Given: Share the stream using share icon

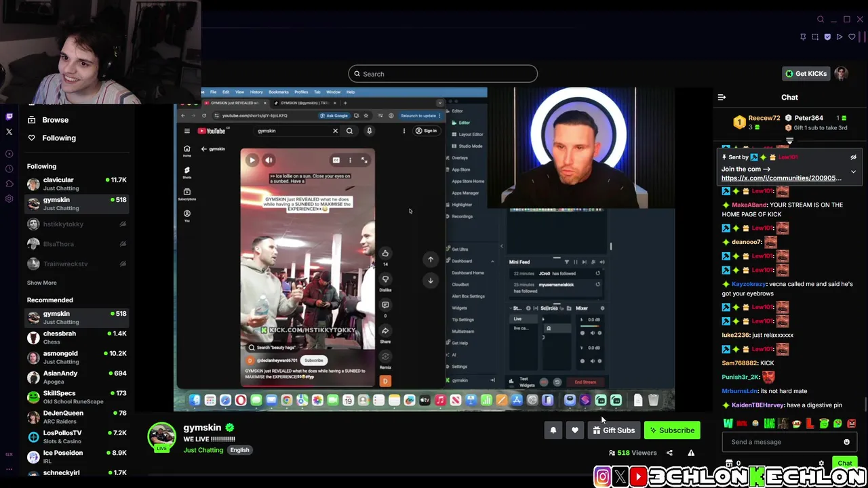Looking at the screenshot, I should pos(669,453).
